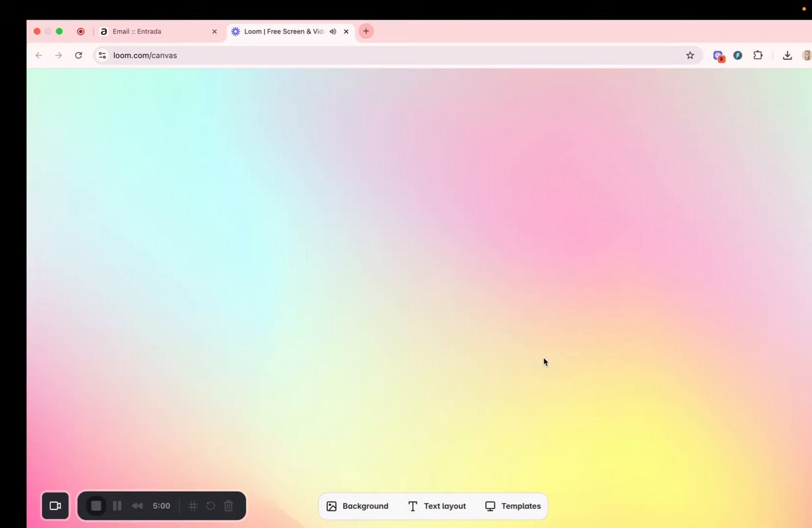
Task: Toggle the camera button in Loom controls
Action: 55,506
